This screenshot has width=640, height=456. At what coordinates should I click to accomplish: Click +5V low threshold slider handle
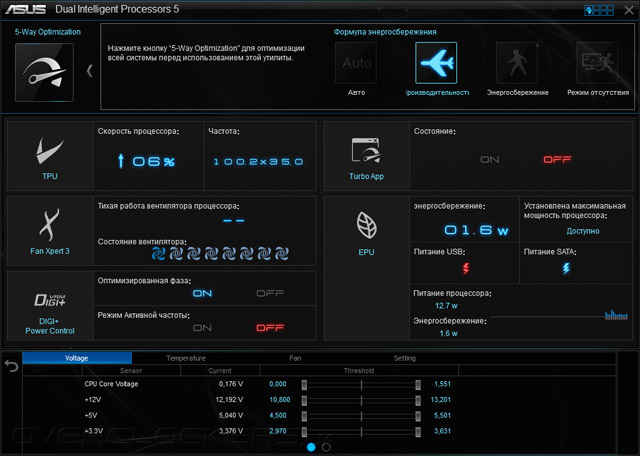304,416
